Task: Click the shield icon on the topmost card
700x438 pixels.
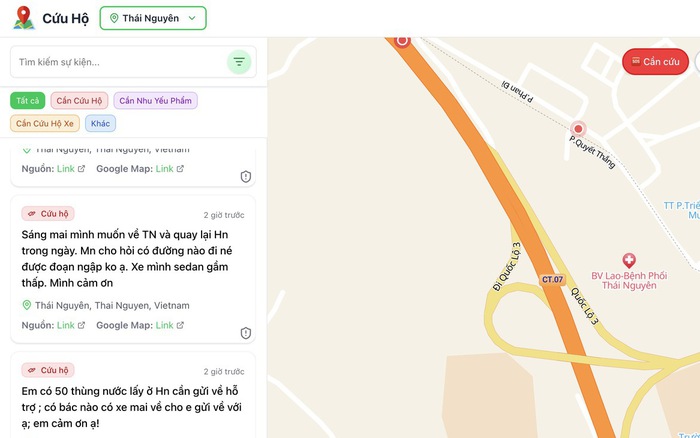Action: (x=246, y=177)
